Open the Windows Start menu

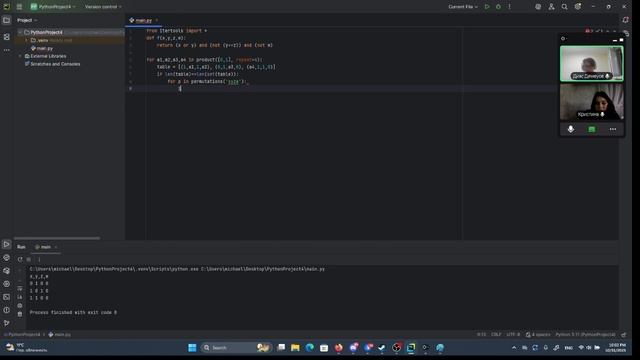[192, 347]
